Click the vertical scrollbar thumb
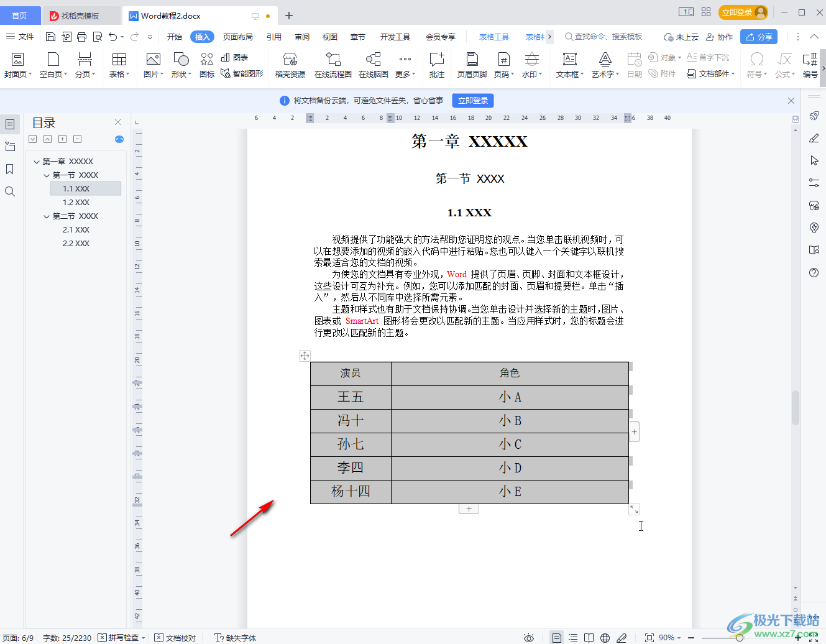826x644 pixels. pos(796,407)
